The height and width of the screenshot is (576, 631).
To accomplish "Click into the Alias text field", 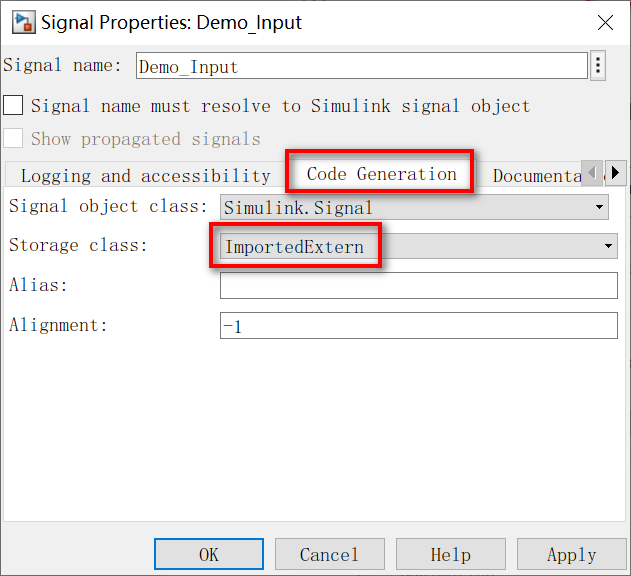I will 419,285.
